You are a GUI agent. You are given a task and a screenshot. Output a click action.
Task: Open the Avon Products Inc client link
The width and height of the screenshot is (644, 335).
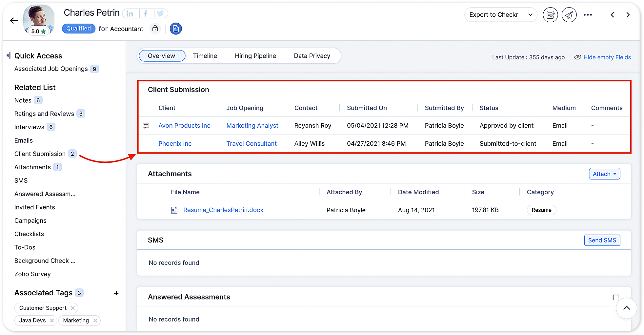pyautogui.click(x=184, y=126)
